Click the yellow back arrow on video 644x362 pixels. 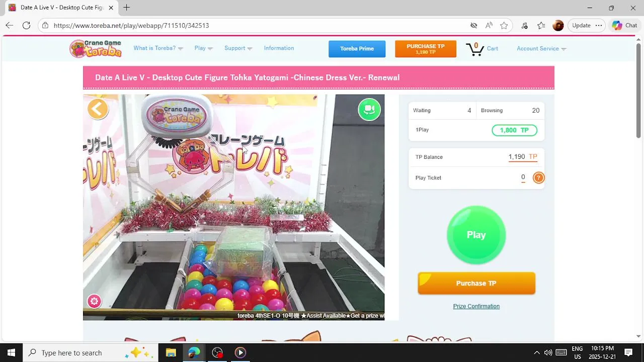tap(98, 109)
